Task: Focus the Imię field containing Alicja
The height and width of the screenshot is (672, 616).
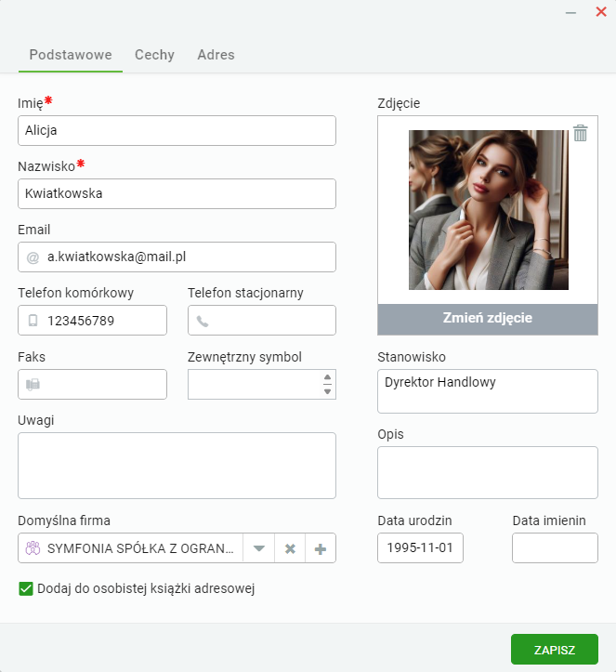Action: (177, 130)
